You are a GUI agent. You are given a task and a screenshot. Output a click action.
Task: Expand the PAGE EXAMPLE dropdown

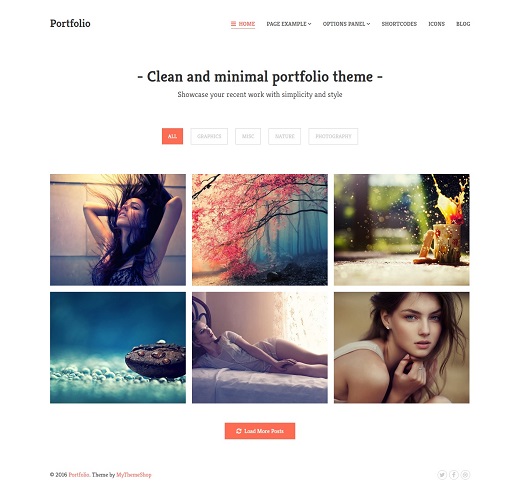coord(289,24)
